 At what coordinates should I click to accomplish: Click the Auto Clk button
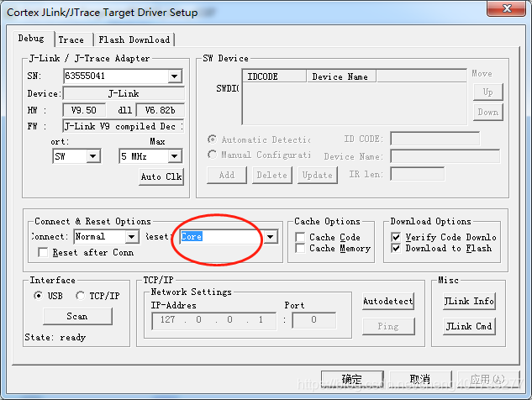[161, 176]
